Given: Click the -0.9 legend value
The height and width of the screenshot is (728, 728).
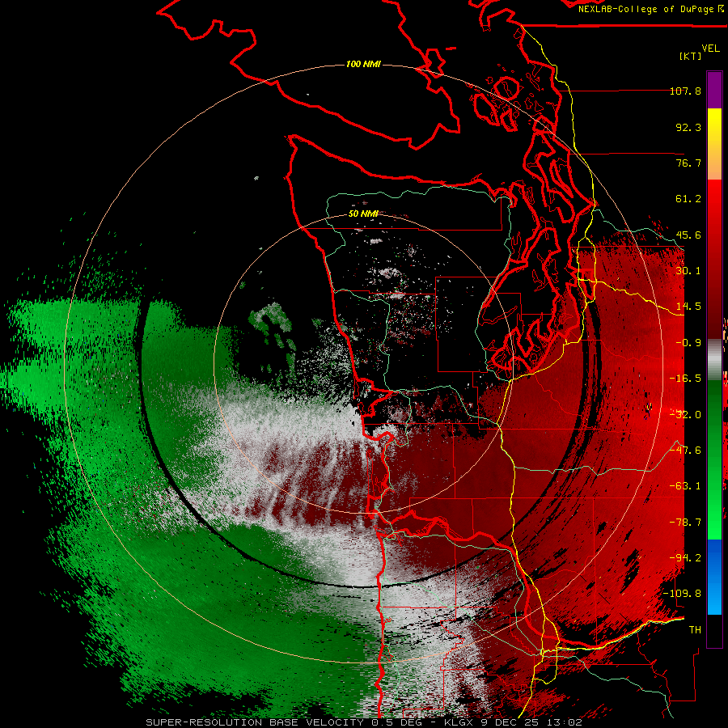Looking at the screenshot, I should pyautogui.click(x=688, y=343).
